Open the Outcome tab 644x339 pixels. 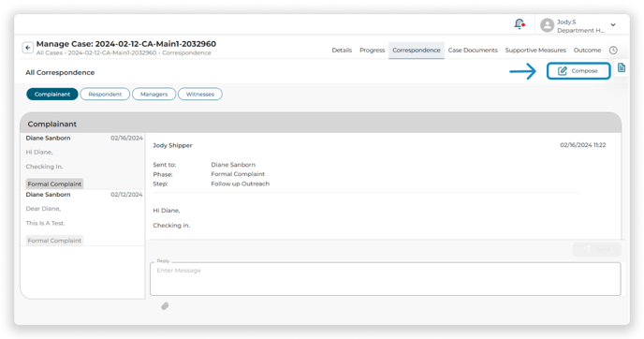click(x=587, y=51)
